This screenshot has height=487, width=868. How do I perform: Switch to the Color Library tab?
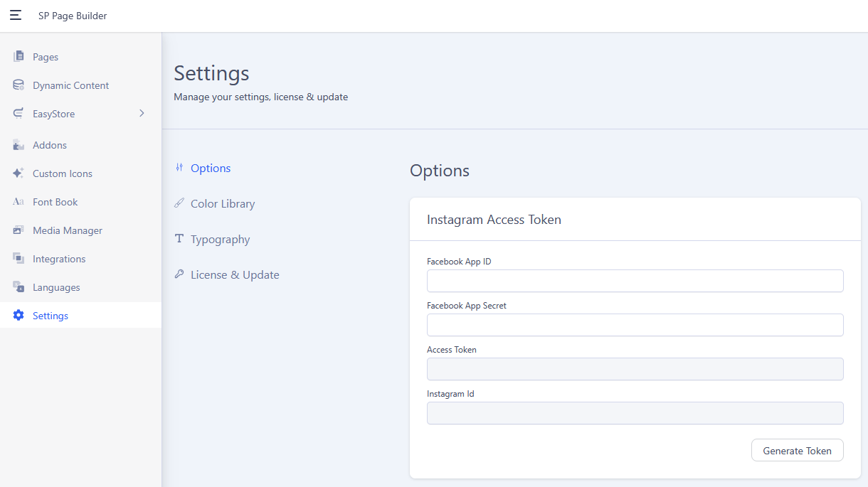(x=222, y=204)
